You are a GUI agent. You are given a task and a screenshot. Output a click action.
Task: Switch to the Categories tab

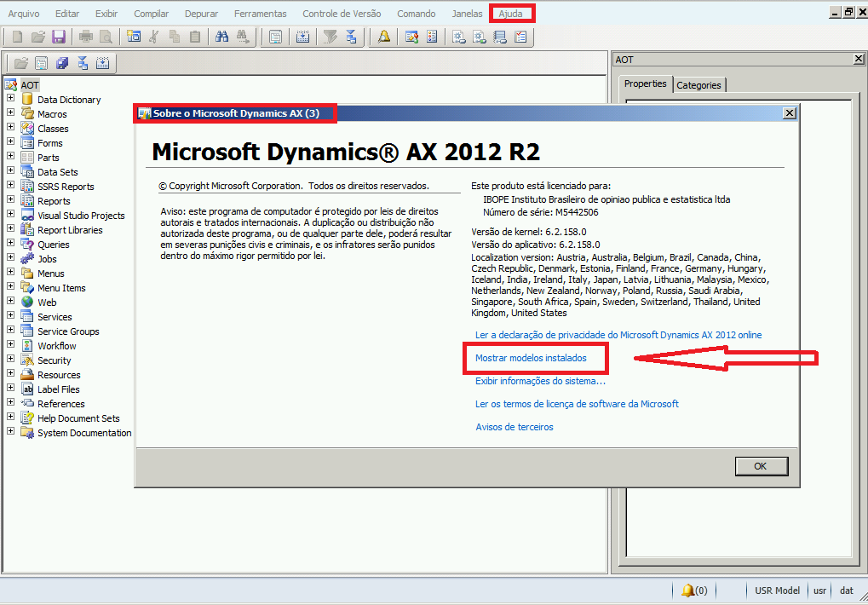coord(698,85)
